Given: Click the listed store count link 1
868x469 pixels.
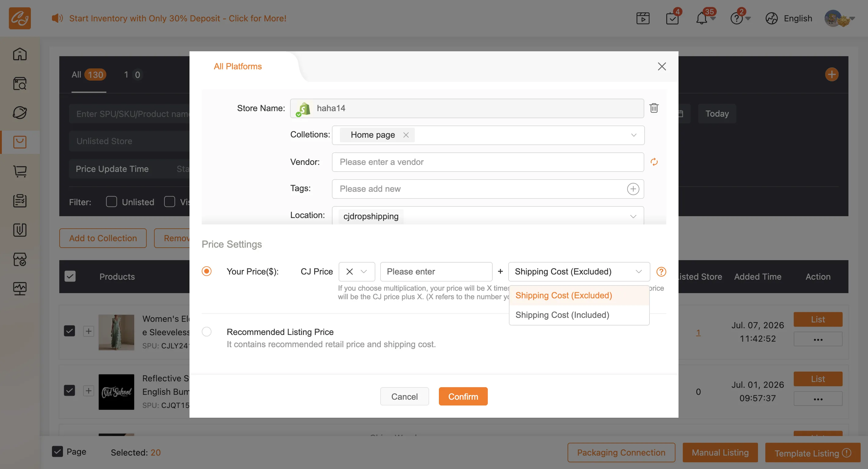Looking at the screenshot, I should point(698,333).
